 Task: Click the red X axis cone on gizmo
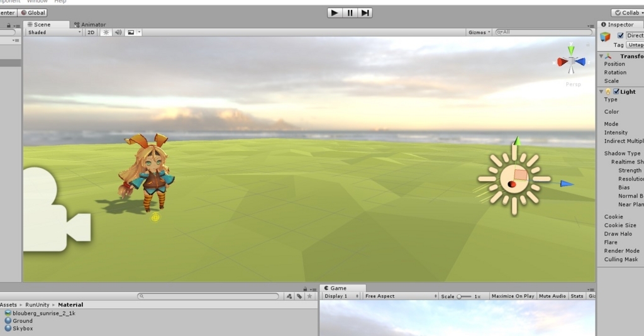[562, 62]
